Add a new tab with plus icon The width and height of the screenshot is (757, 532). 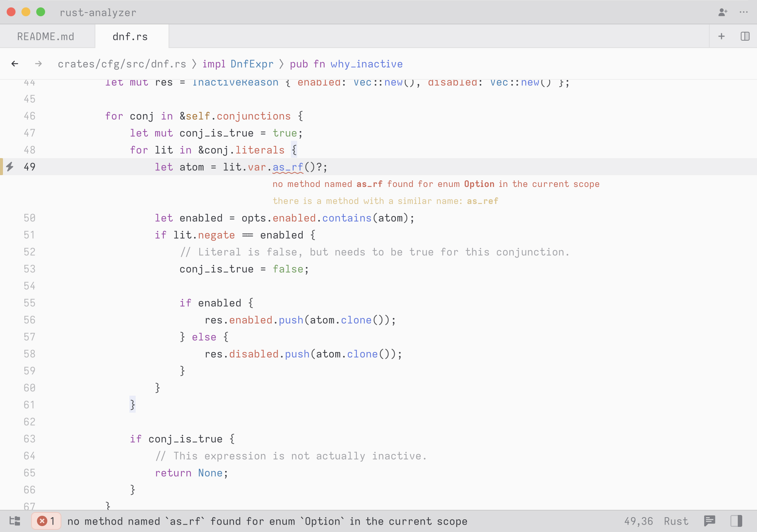[721, 36]
